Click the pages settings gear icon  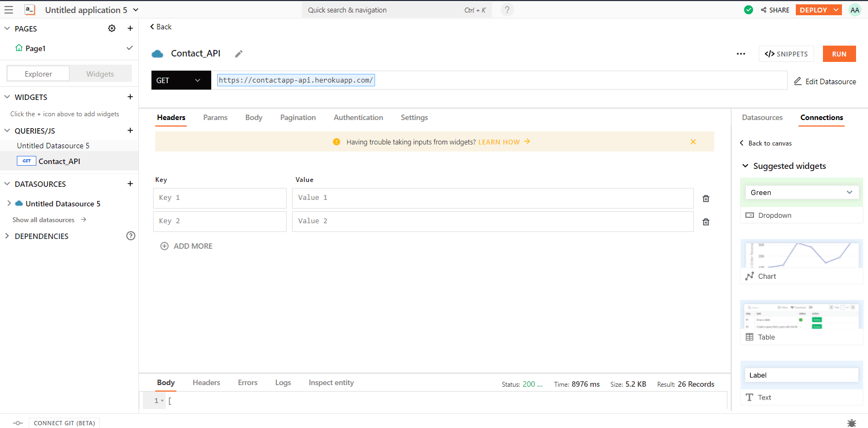(112, 28)
